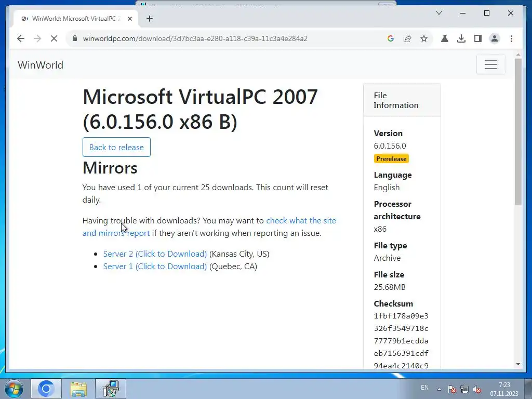The height and width of the screenshot is (399, 532).
Task: Click the Microsoft VirtualPC 2007 page title
Action: [x=200, y=109]
